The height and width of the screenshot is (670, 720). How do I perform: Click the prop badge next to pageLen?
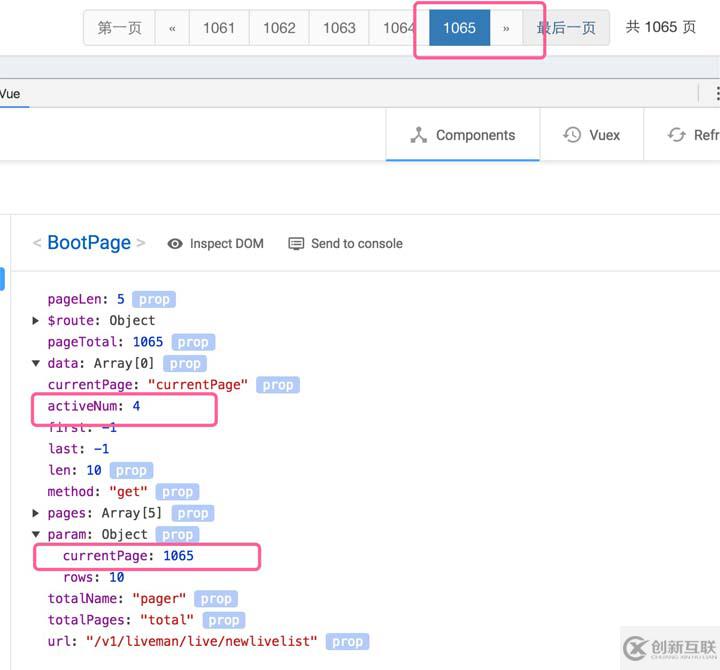pyautogui.click(x=154, y=299)
